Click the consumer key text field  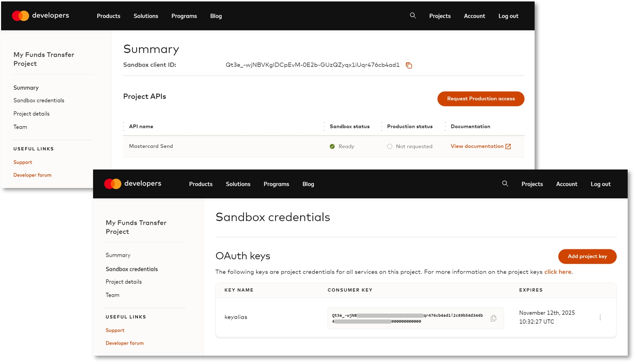click(407, 318)
